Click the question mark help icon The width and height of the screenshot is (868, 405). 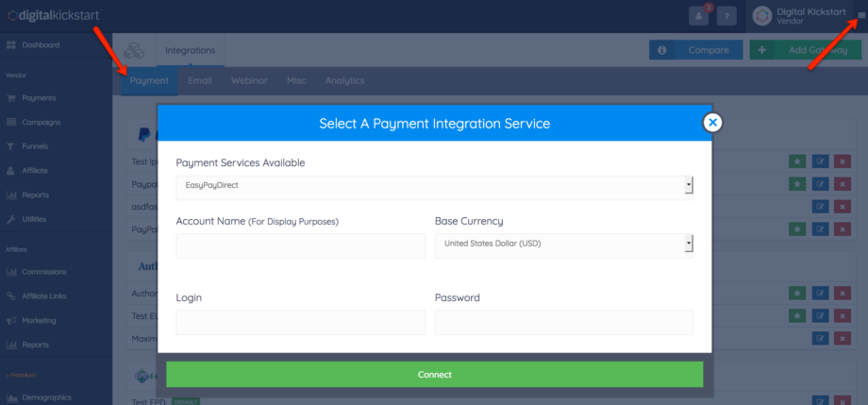coord(726,16)
